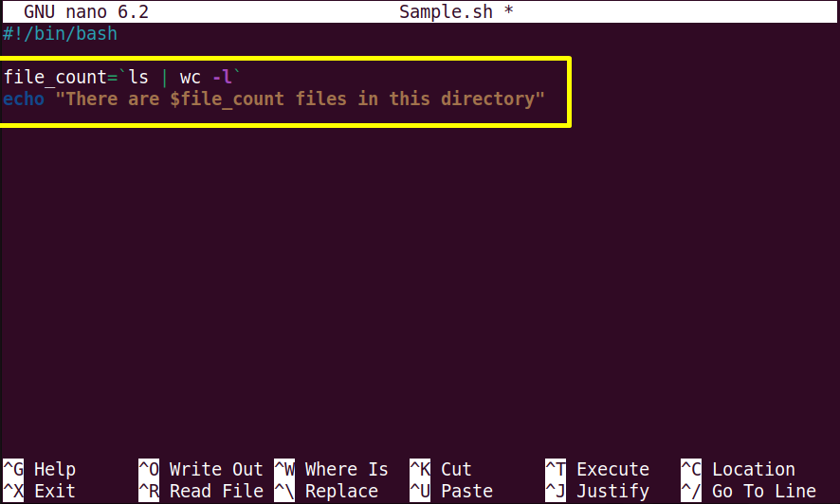
Task: Click the GNU nano 6.2 version label
Action: pos(86,11)
